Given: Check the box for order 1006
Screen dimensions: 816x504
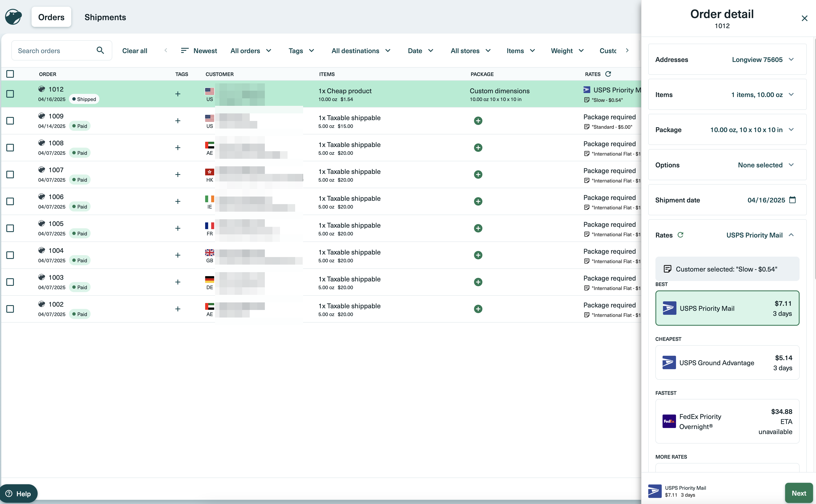Looking at the screenshot, I should point(10,201).
